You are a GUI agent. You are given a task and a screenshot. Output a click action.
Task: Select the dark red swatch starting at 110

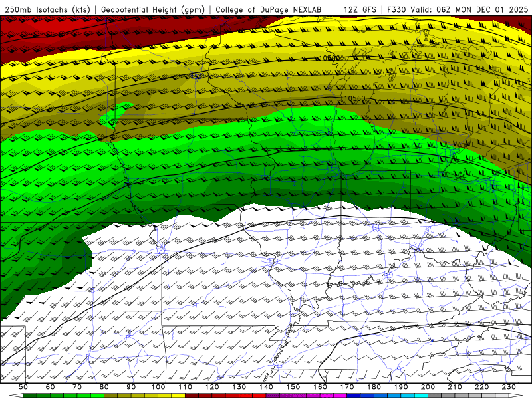coord(192,396)
